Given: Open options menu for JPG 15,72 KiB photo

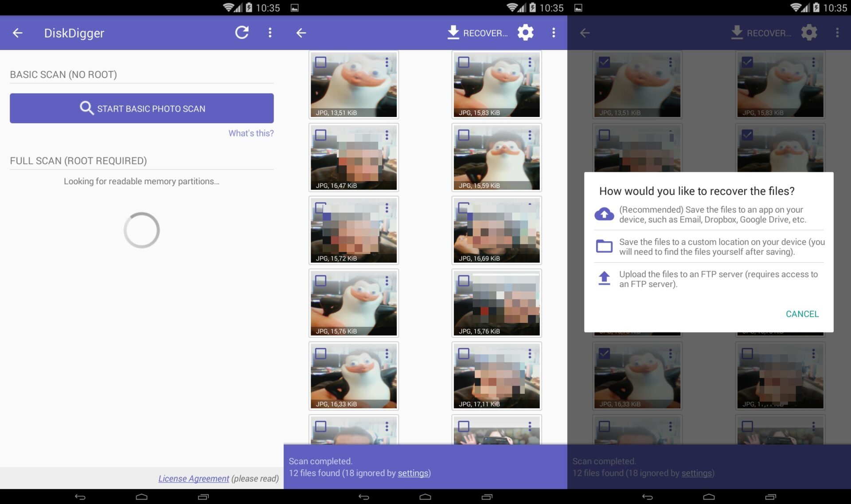Looking at the screenshot, I should point(387,208).
